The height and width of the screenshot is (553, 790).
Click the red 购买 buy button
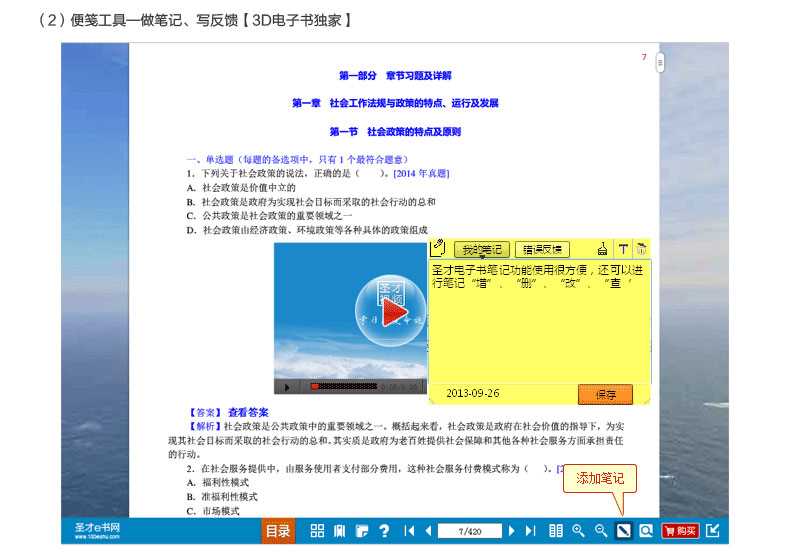pos(680,531)
